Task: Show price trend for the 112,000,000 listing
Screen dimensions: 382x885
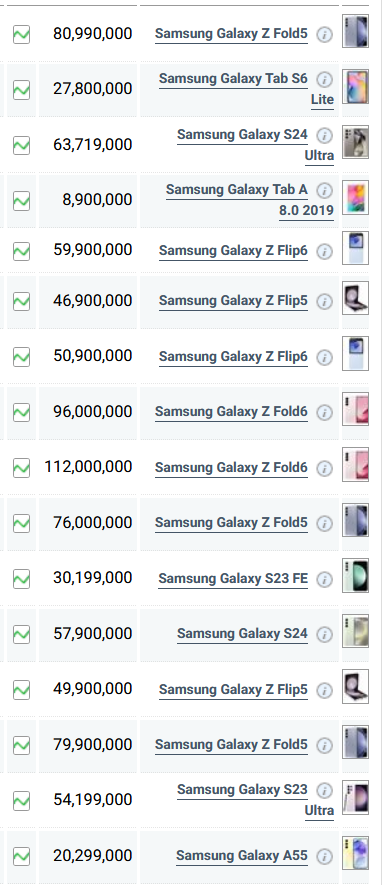Action: point(21,467)
